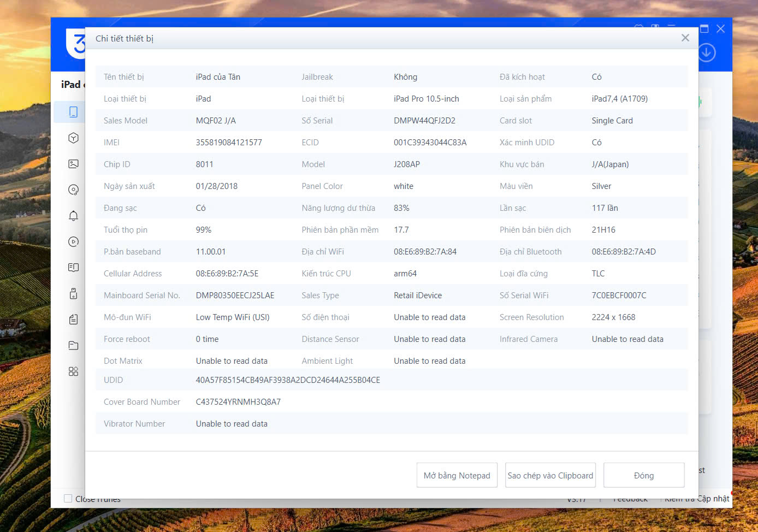Select product type iPad7,4 (A1709)
Image resolution: width=758 pixels, height=532 pixels.
click(x=619, y=99)
